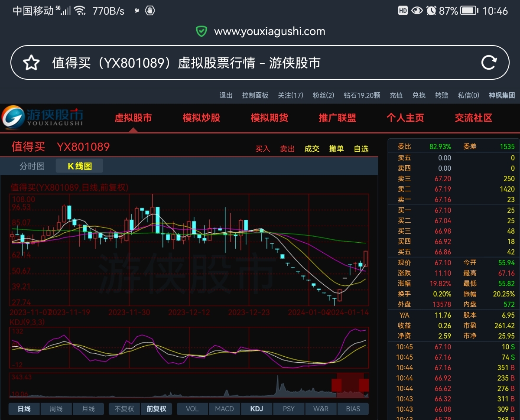Click the stock name 值得买 heading

(28, 147)
